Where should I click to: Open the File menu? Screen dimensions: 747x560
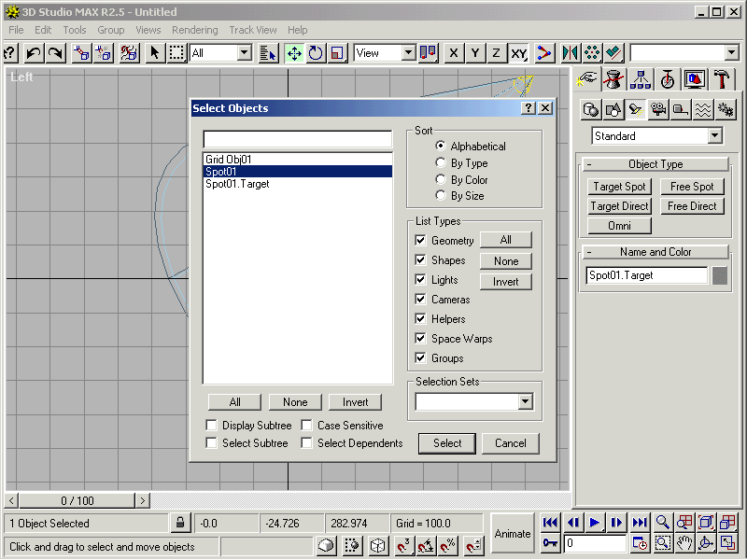coord(16,30)
